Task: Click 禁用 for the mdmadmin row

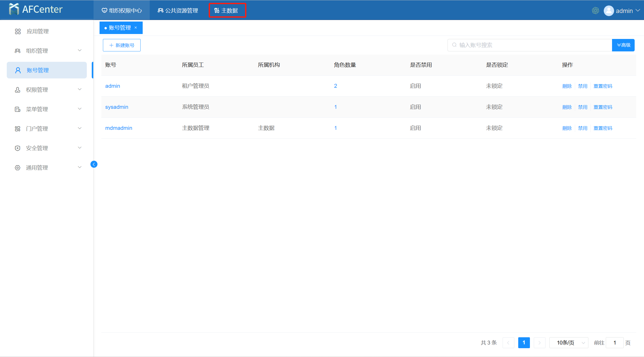Action: point(583,128)
